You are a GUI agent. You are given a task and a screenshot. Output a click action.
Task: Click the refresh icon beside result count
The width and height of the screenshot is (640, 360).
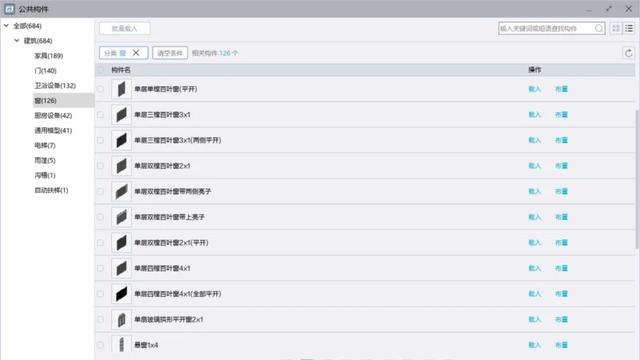point(629,53)
